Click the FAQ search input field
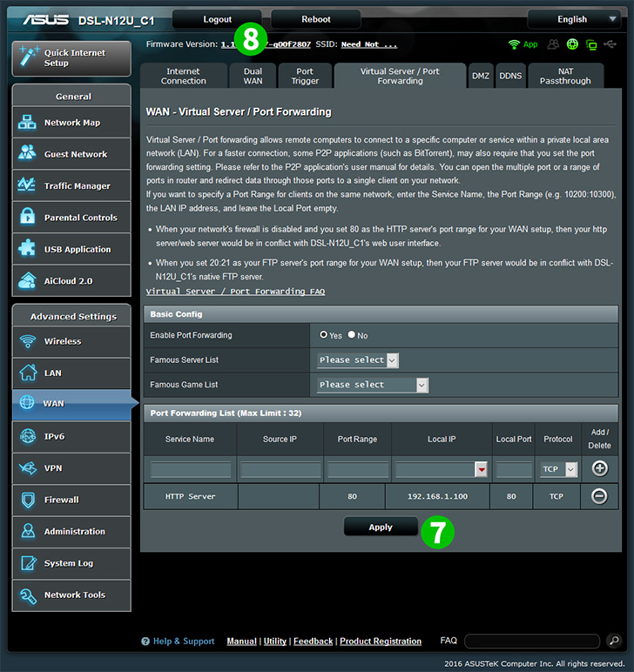The height and width of the screenshot is (672, 634). coord(532,642)
